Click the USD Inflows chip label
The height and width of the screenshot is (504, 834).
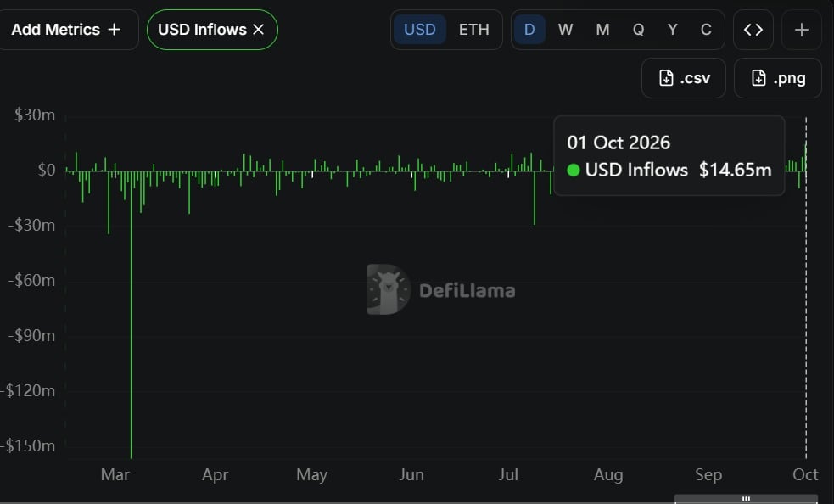[x=202, y=30]
